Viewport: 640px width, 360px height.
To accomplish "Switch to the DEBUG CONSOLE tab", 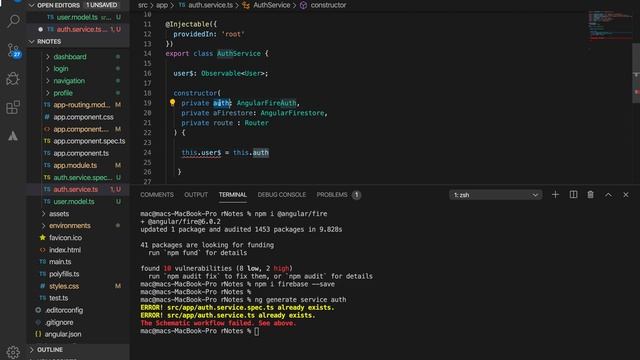I will tap(282, 195).
